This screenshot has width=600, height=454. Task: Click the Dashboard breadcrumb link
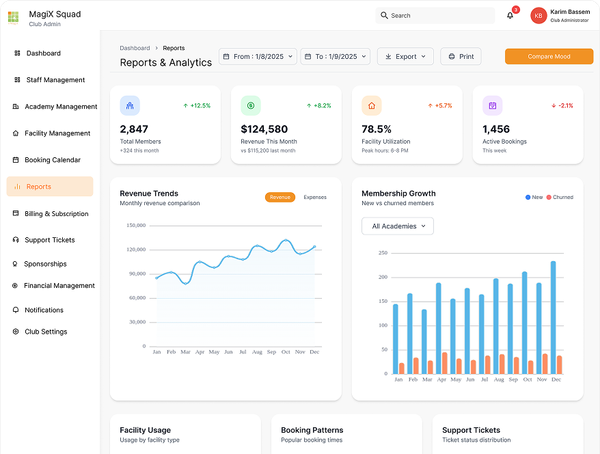point(135,48)
